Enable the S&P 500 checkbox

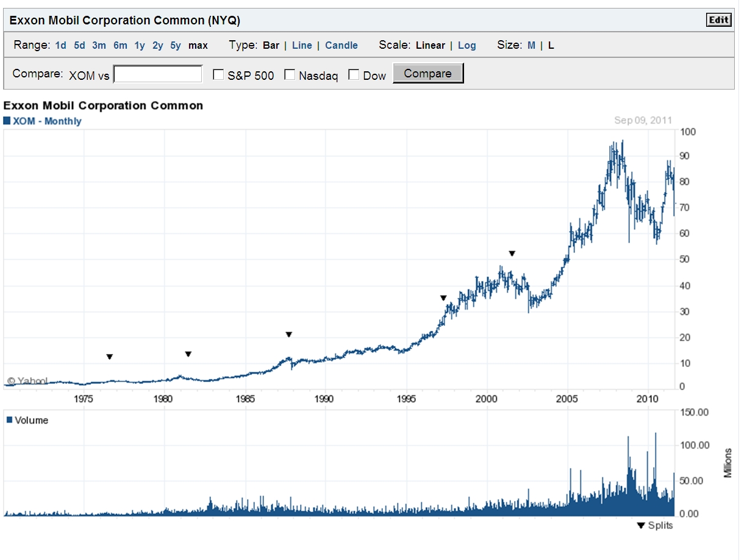(218, 75)
